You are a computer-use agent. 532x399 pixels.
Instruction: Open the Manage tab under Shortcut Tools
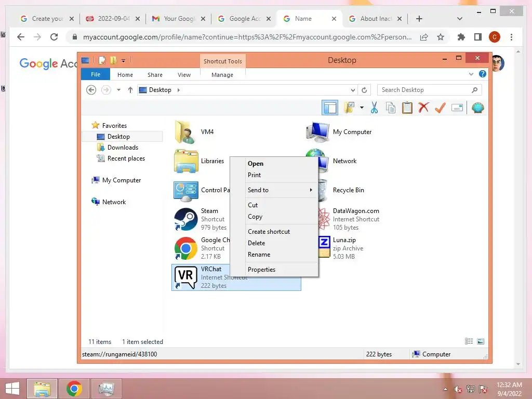(222, 75)
